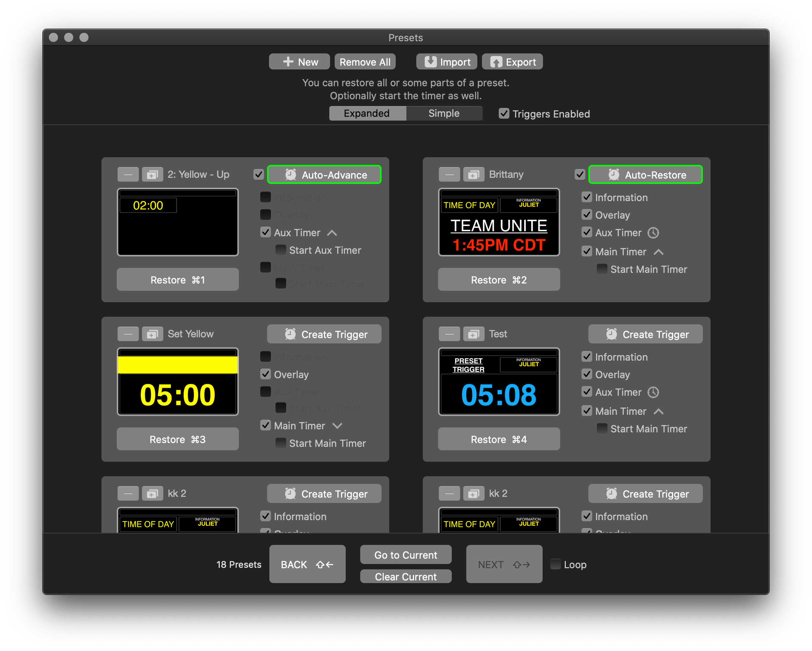Open the Auto-Advance trigger on Yellow - Up
Screen dimensions: 812x651
tap(324, 175)
